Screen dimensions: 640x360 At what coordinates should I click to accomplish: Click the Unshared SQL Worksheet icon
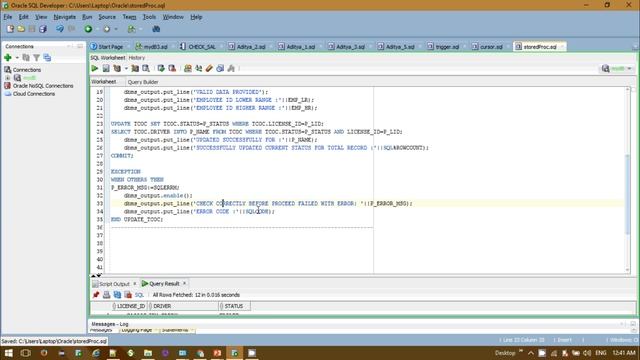tap(188, 69)
